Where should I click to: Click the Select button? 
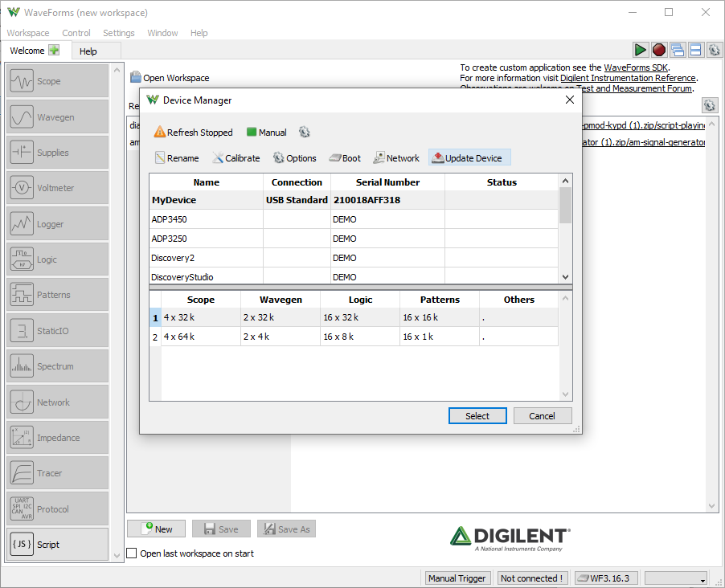click(477, 416)
